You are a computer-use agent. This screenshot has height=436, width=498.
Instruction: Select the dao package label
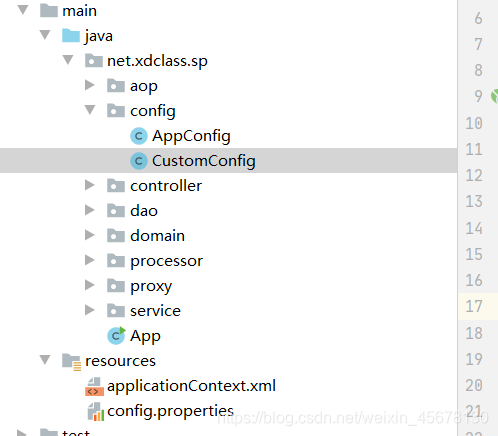click(144, 211)
